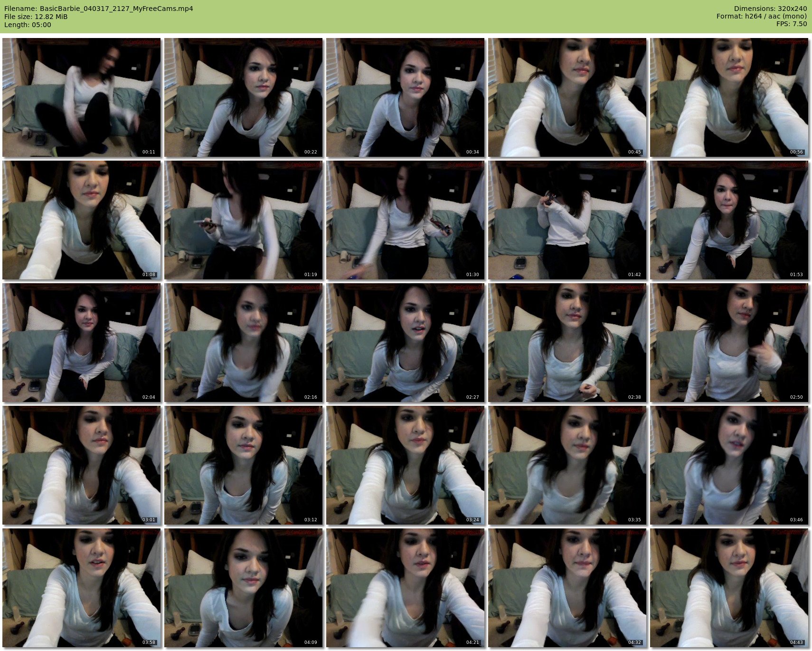Open the frame at timestamp 04:09
This screenshot has width=812, height=651.
point(244,588)
